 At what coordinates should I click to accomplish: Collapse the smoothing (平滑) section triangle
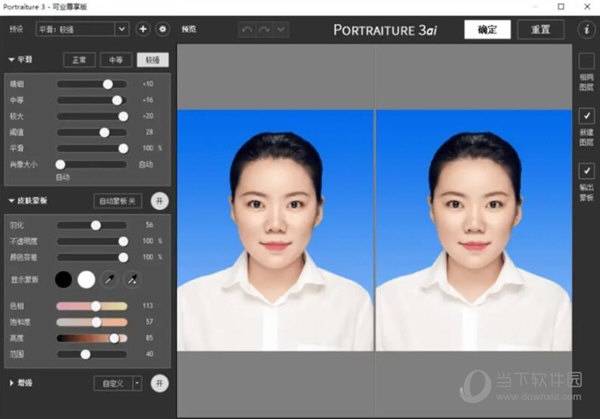[x=11, y=60]
